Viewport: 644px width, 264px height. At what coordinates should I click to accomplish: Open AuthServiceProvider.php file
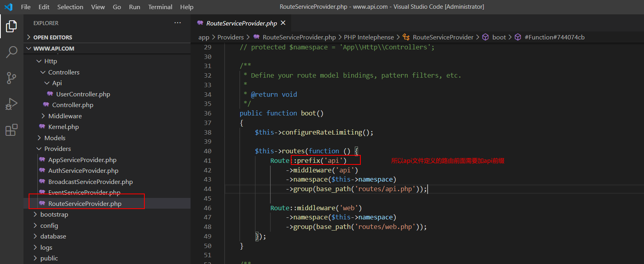[107, 170]
